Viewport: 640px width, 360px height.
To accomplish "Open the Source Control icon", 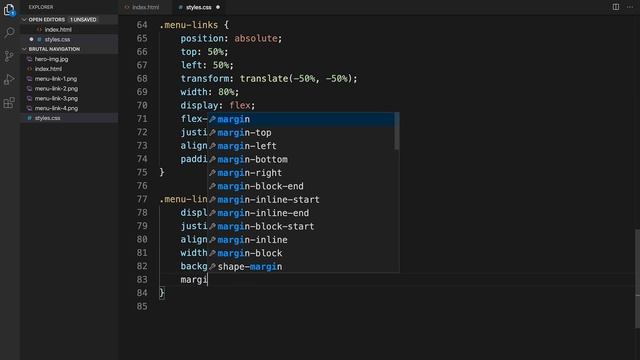I will (x=9, y=56).
